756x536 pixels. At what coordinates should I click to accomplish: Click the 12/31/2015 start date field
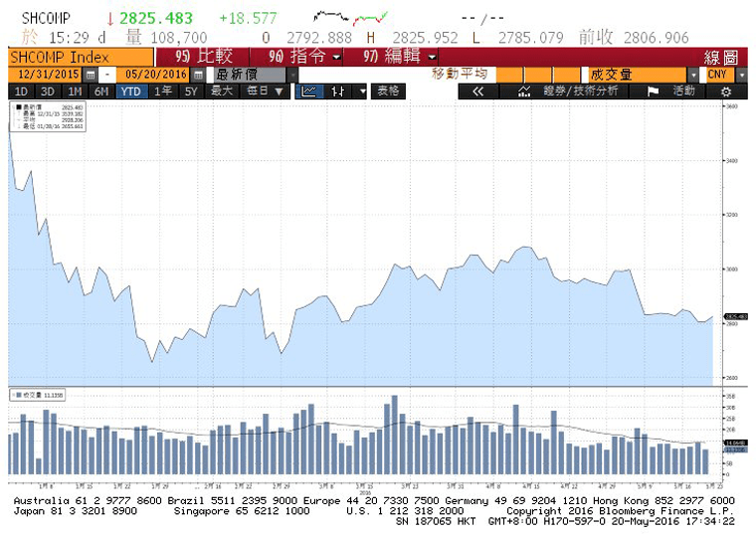pyautogui.click(x=49, y=75)
